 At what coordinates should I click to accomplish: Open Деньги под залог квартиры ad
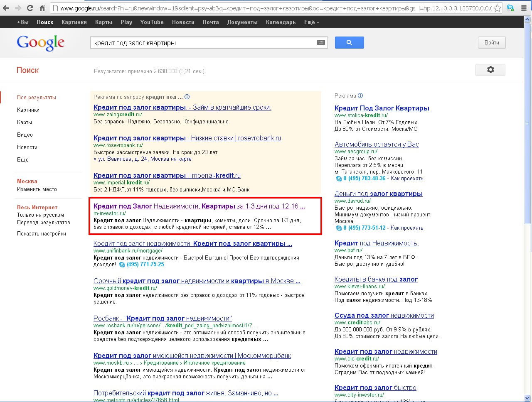(x=379, y=194)
